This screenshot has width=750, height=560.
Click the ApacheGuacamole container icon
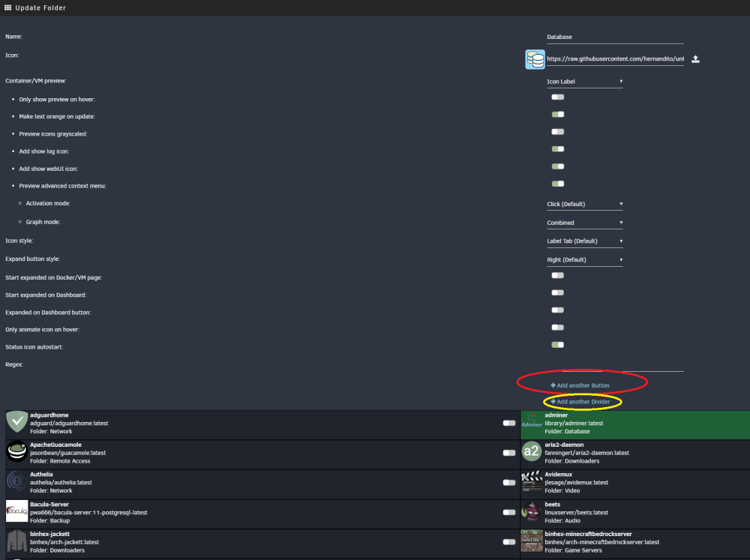pyautogui.click(x=16, y=451)
